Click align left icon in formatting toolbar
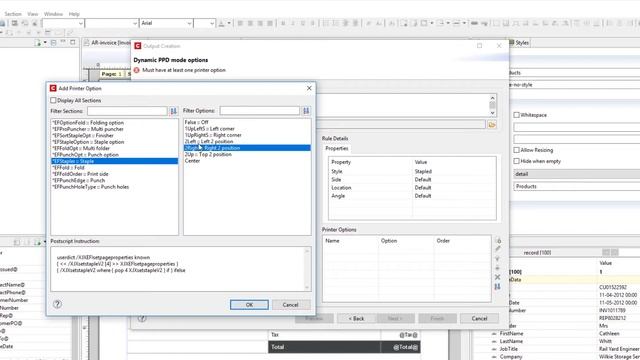The height and width of the screenshot is (360, 640). pyautogui.click(x=240, y=23)
